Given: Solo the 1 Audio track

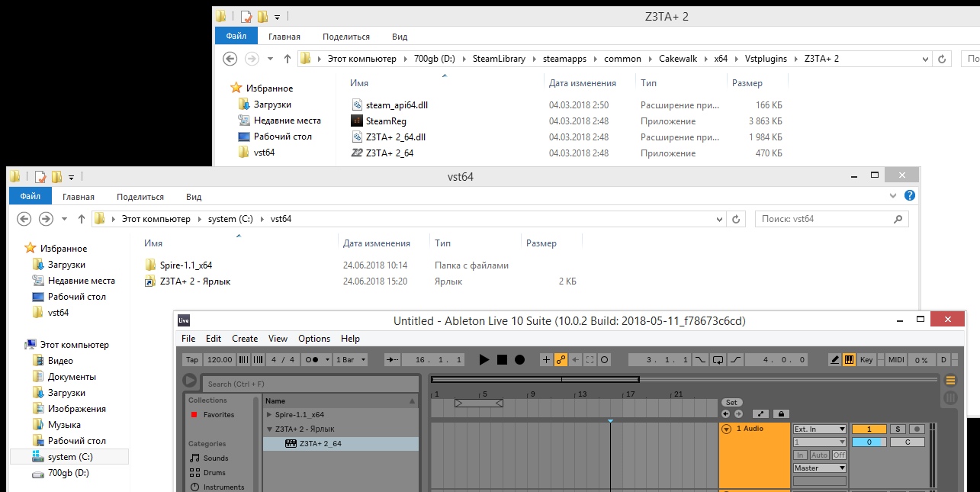Looking at the screenshot, I should (x=898, y=429).
